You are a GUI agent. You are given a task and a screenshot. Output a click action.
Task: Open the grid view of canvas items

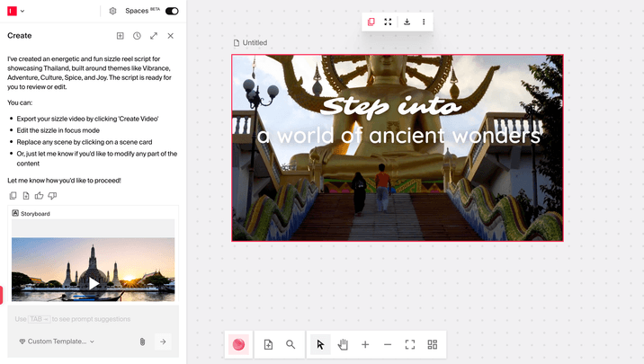coord(433,344)
